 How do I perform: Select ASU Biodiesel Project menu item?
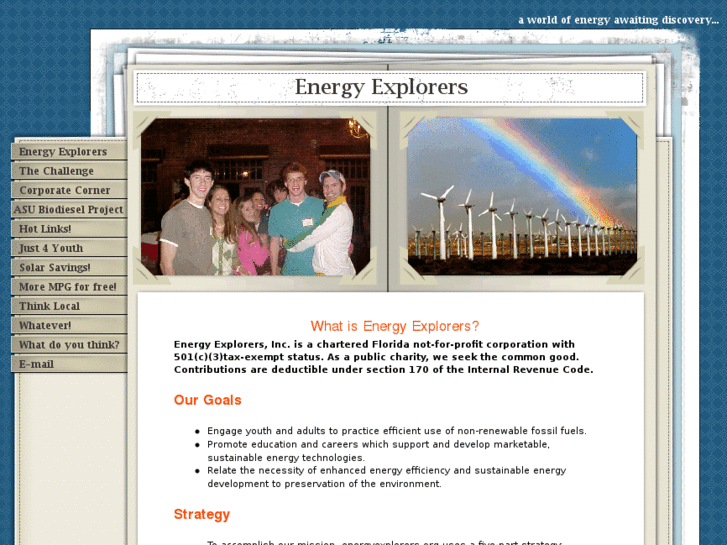point(69,210)
